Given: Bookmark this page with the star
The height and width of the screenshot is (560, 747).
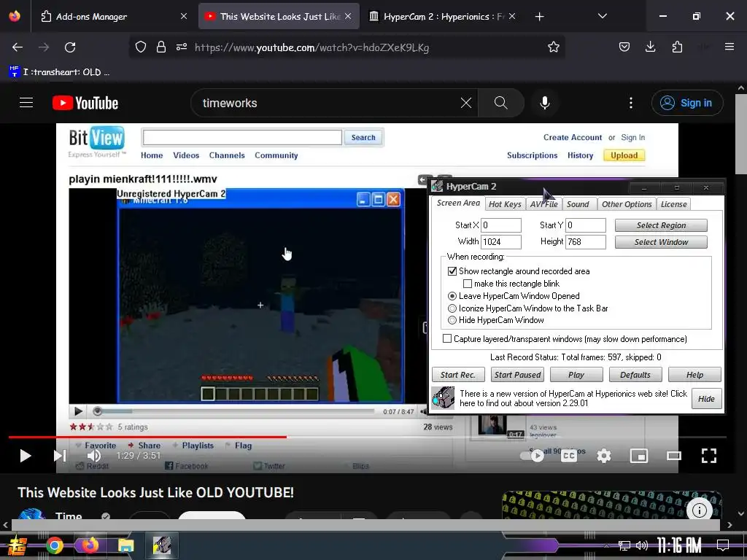Looking at the screenshot, I should coord(553,47).
